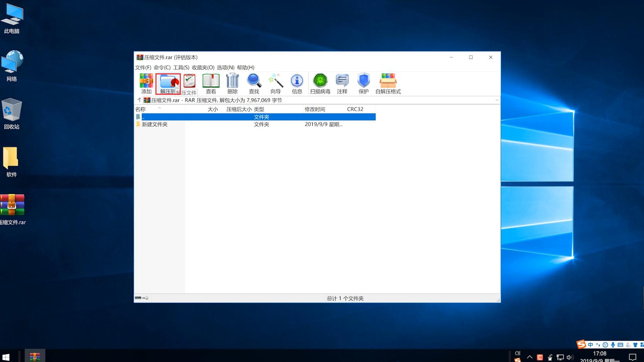The height and width of the screenshot is (362, 644).
Task: Select the 软件 folder on desktop
Action: coord(11,162)
